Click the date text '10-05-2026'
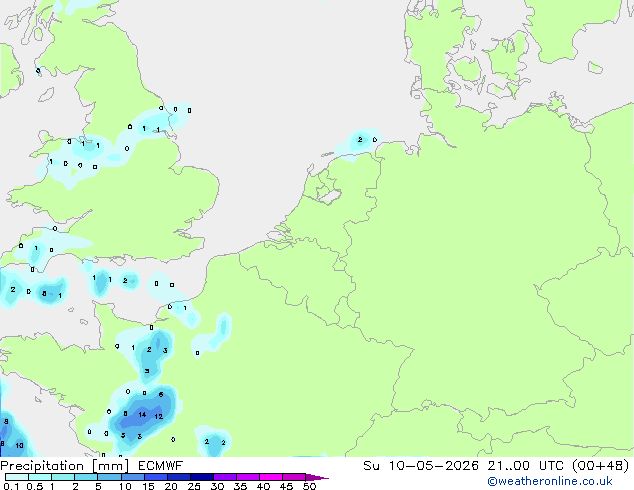 click(433, 466)
